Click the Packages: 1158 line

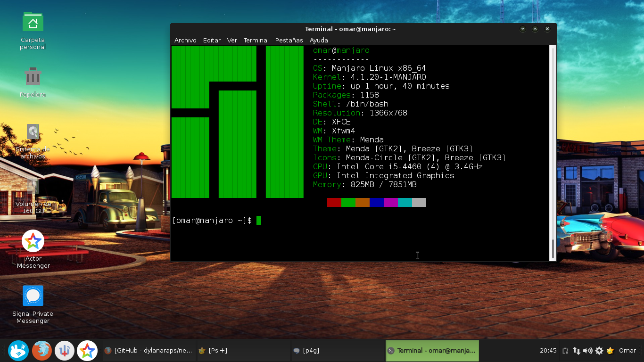346,95
